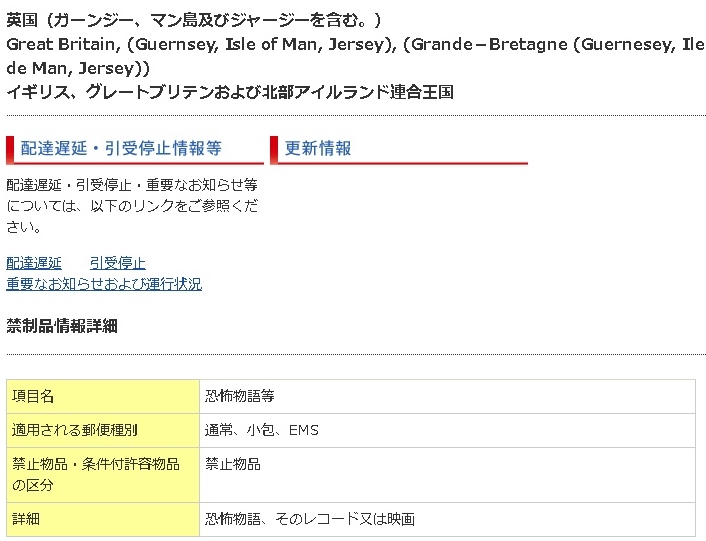Click the 禁制品情報詳細 heading
The image size is (706, 541).
pyautogui.click(x=62, y=325)
